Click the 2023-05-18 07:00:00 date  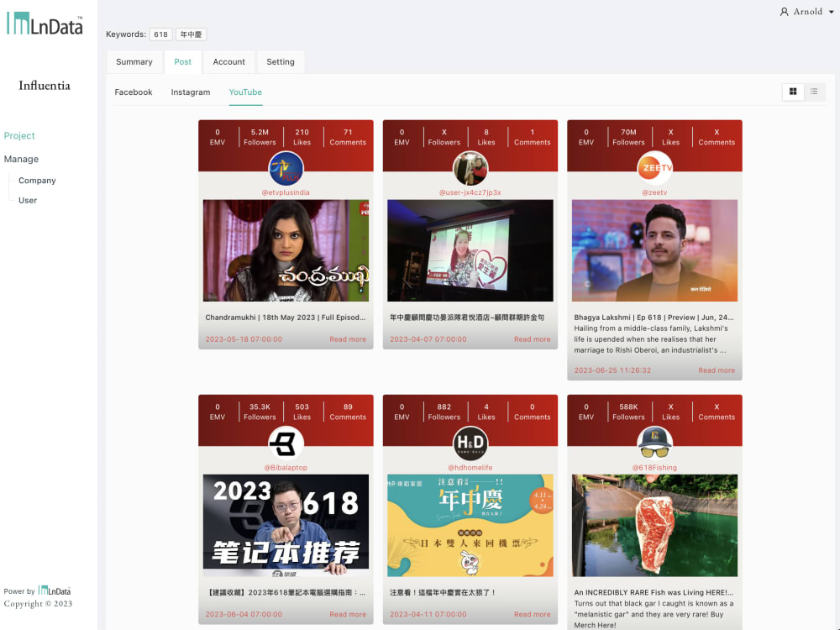click(x=244, y=339)
